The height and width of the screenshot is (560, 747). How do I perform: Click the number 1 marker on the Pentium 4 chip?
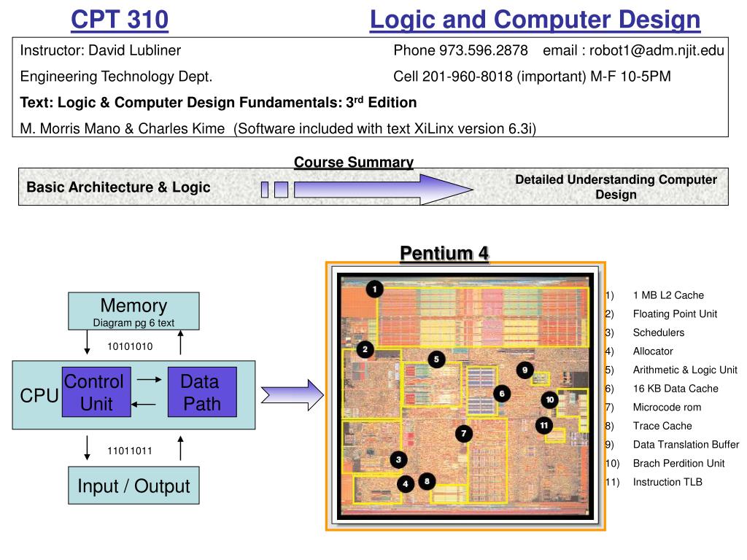coord(374,289)
